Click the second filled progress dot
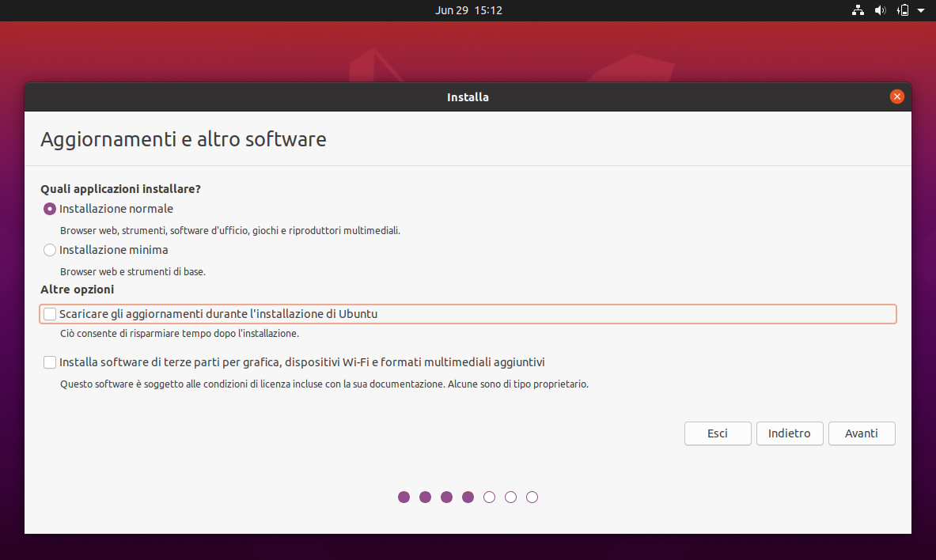 (425, 497)
